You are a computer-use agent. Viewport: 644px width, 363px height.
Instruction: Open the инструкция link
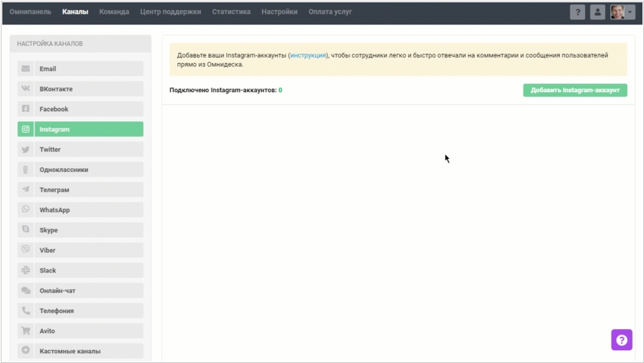[308, 55]
